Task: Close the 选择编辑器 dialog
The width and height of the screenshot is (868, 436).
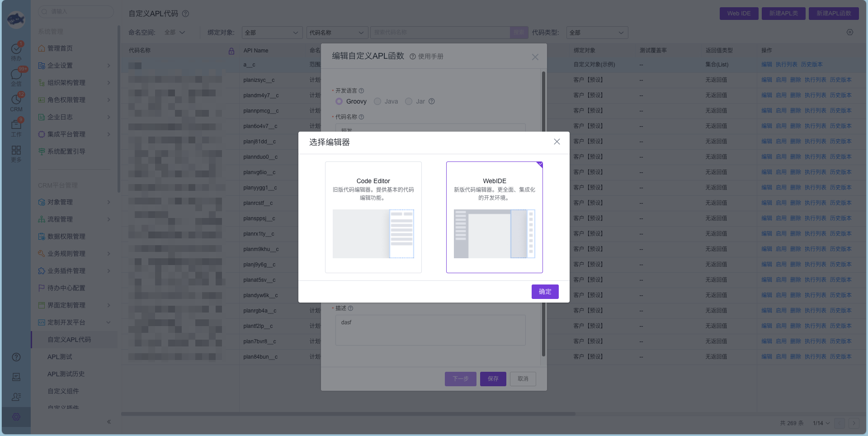Action: [x=557, y=142]
